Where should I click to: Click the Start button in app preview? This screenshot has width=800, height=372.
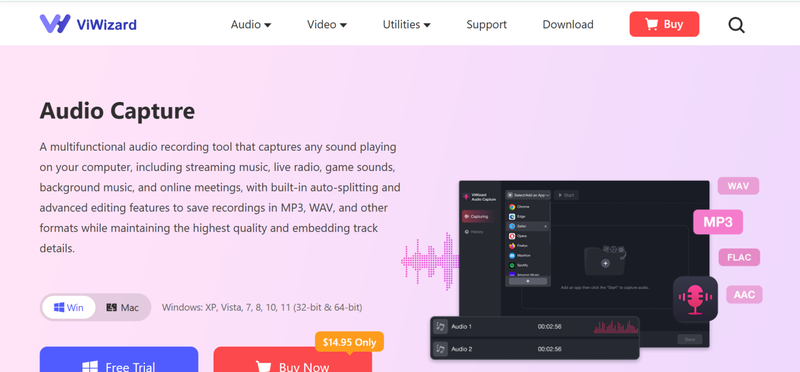click(x=566, y=195)
